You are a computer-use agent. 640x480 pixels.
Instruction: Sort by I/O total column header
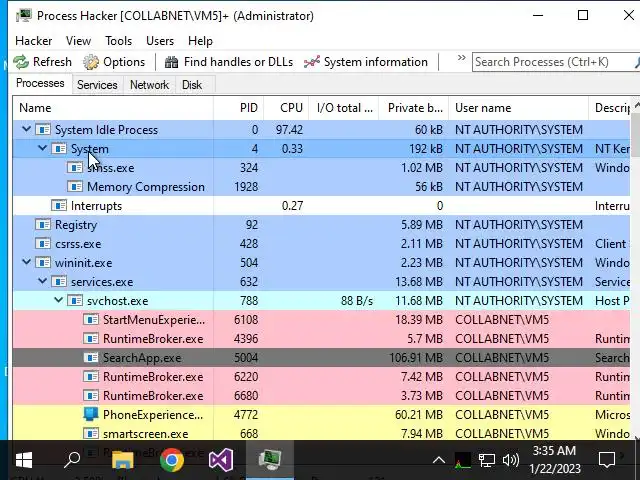pyautogui.click(x=344, y=108)
